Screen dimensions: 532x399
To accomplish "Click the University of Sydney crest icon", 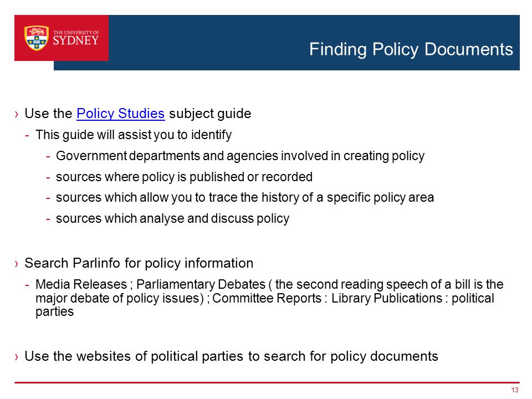I will click(37, 38).
